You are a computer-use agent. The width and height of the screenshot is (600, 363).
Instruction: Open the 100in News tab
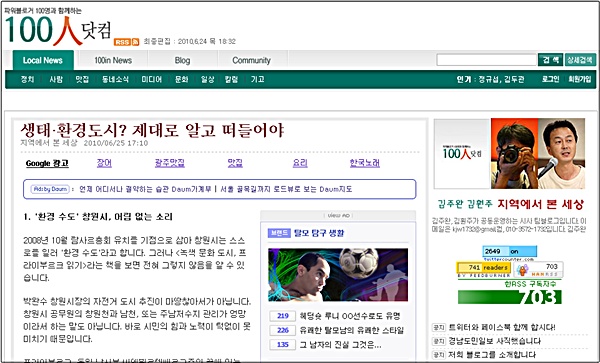tap(113, 60)
